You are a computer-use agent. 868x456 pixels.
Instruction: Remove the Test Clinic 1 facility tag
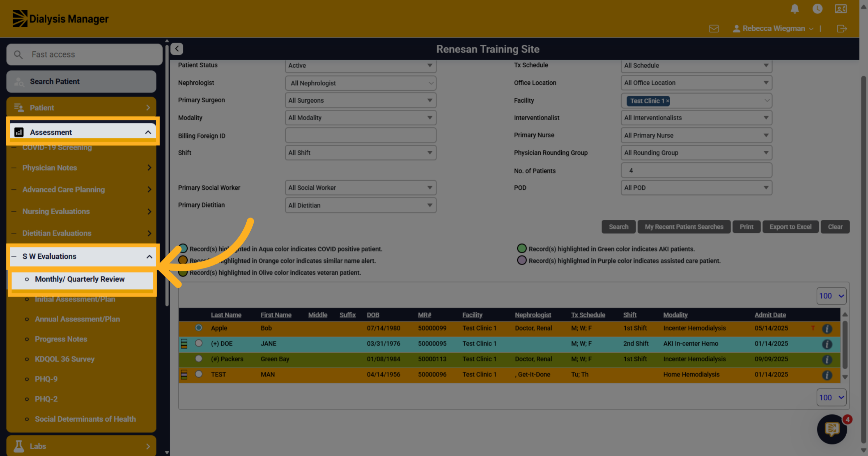(x=668, y=101)
